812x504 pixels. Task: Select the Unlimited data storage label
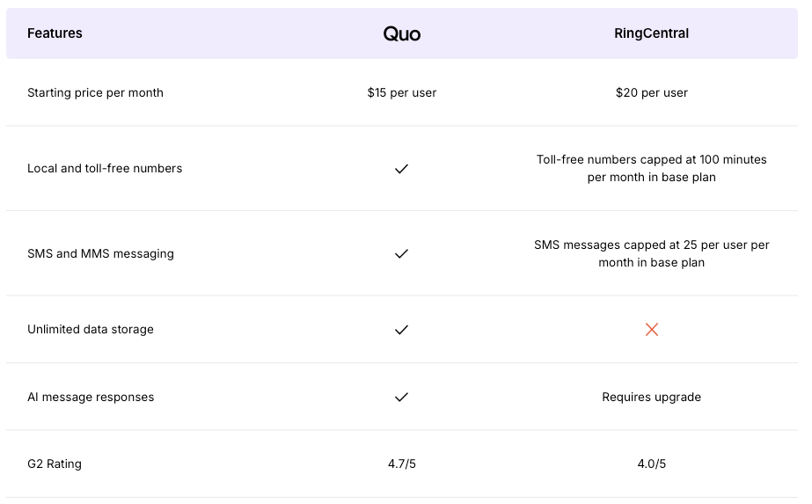[x=91, y=329]
